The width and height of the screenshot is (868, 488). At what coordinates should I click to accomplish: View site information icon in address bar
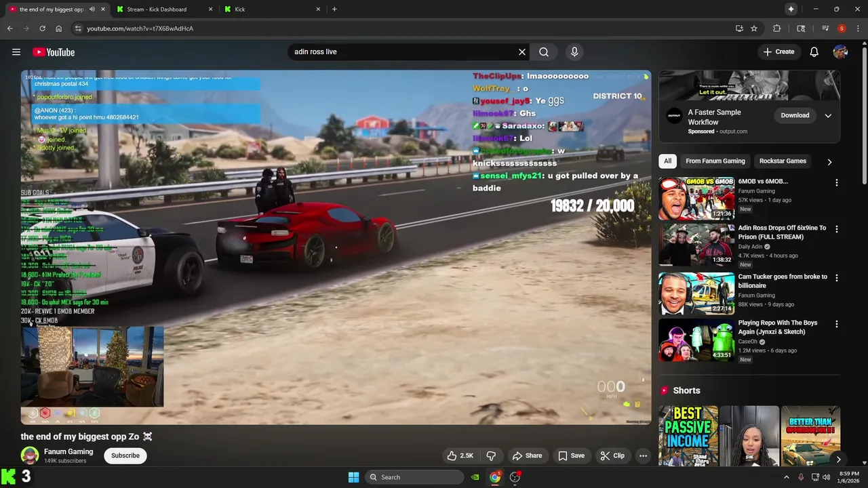(x=78, y=28)
